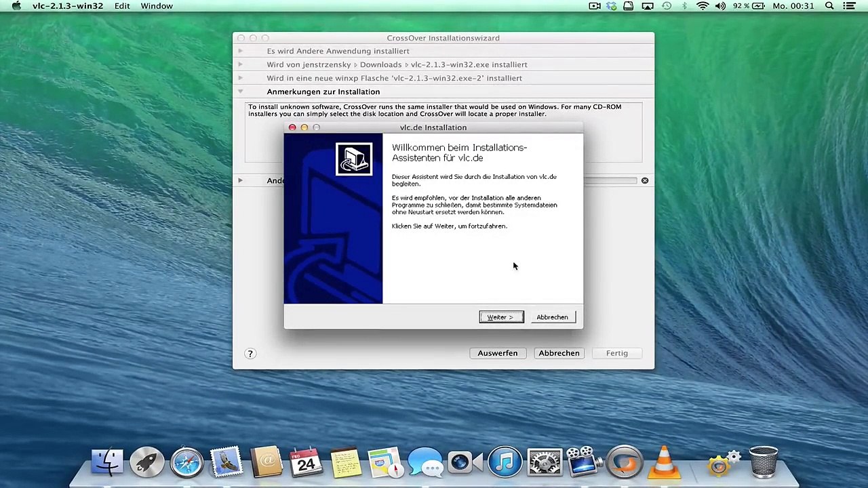Open the Window menu
Image resolution: width=868 pixels, height=488 pixels.
157,6
